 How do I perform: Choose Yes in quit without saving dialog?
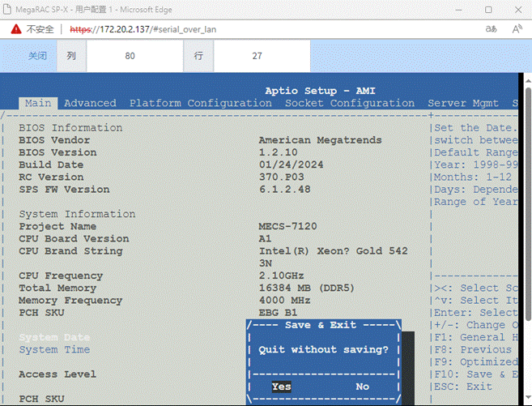[281, 387]
